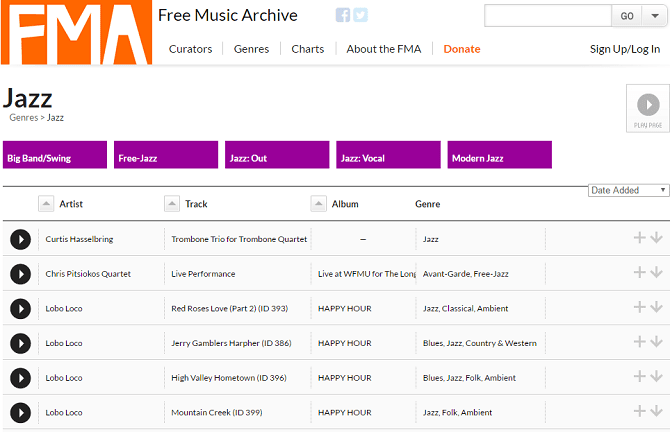
Task: Select the Modern Jazz subgenre
Action: [500, 155]
